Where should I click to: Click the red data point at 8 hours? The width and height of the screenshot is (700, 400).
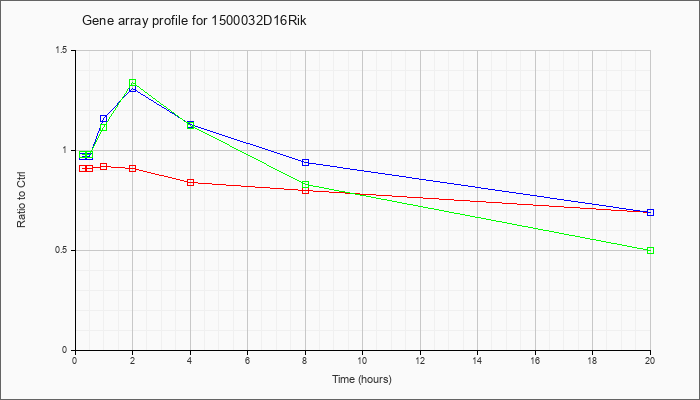[305, 191]
